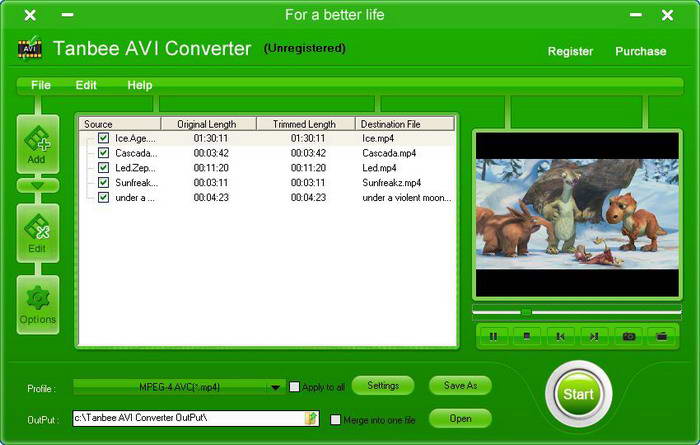Click original length 00:03:11 cell

pos(211,183)
